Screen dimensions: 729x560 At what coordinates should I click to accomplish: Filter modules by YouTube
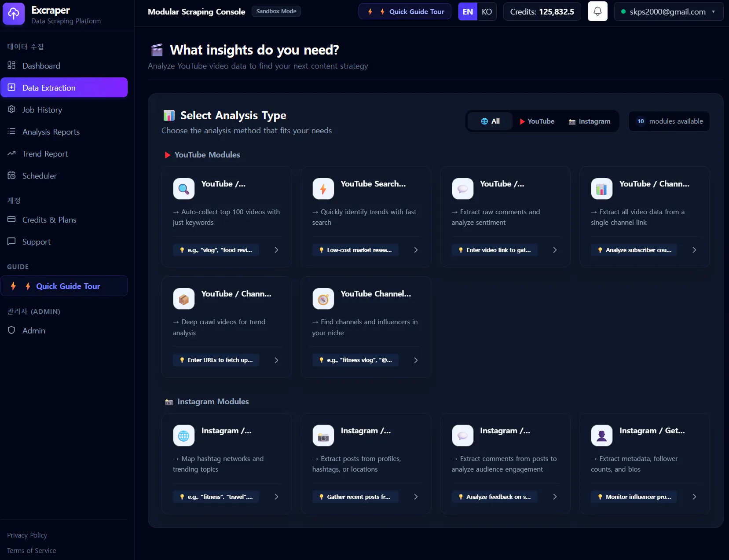[537, 121]
